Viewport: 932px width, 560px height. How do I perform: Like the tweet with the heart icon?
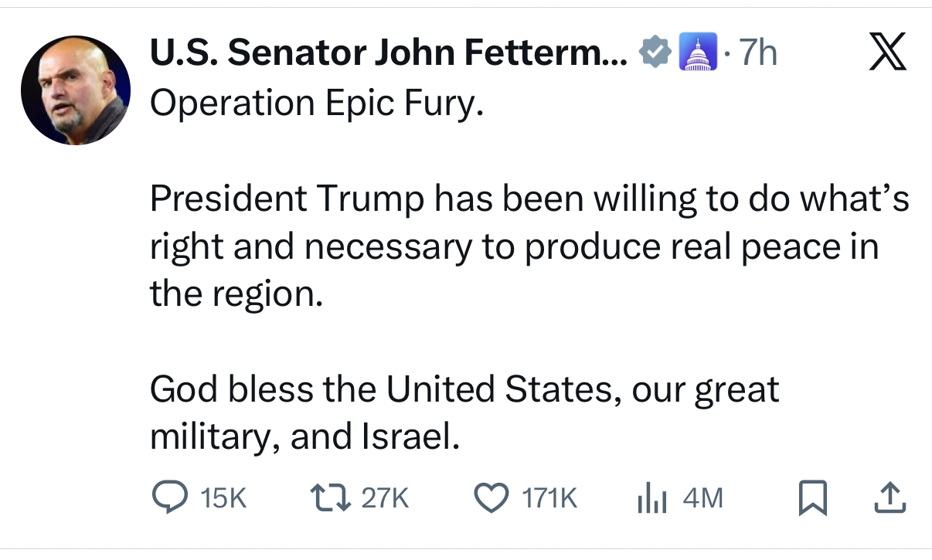pos(491,498)
